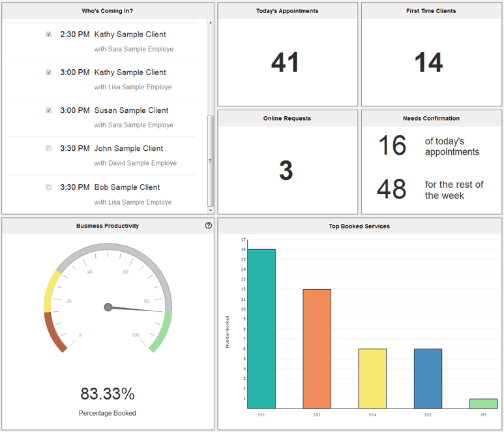Uncheck 3:00 PM Kathy Sample Client checkbox
504x432 pixels.
tap(49, 72)
